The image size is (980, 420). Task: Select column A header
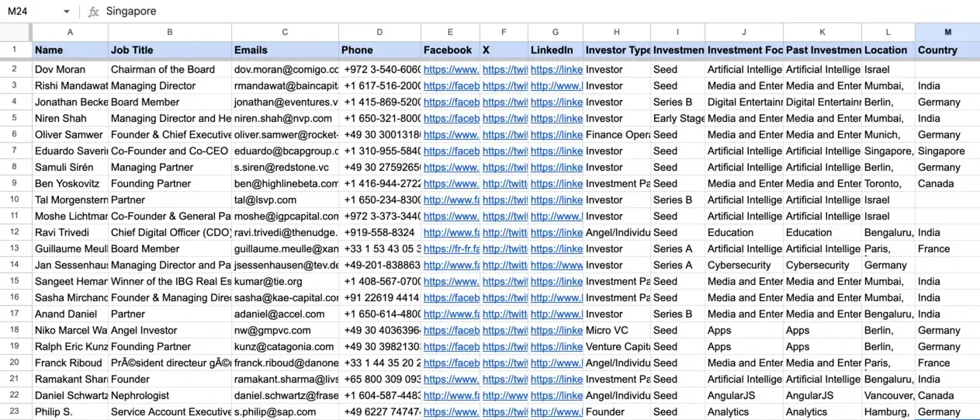pos(70,32)
